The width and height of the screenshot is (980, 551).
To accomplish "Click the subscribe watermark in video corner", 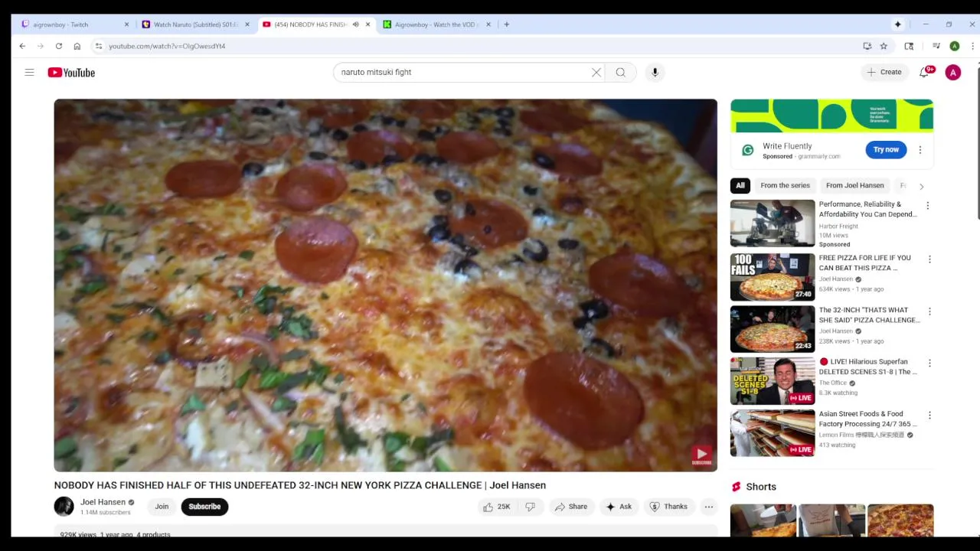I will (701, 456).
